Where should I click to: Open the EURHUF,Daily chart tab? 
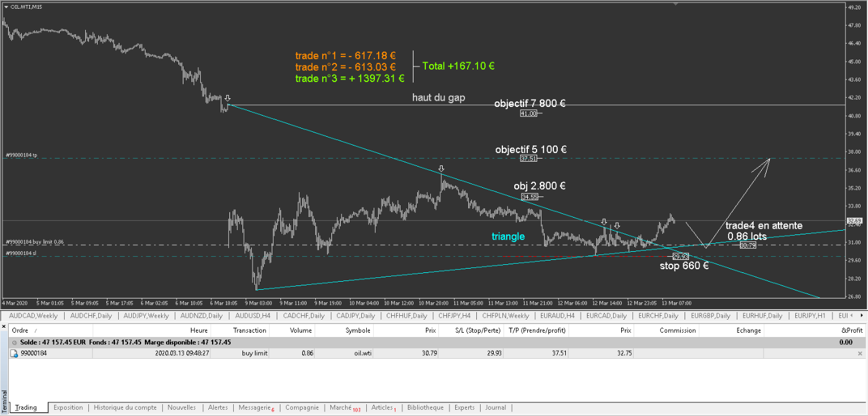(762, 316)
